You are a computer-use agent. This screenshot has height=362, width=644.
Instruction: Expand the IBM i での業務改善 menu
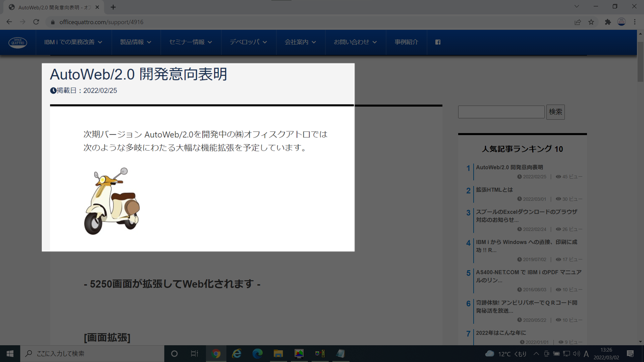coord(73,42)
